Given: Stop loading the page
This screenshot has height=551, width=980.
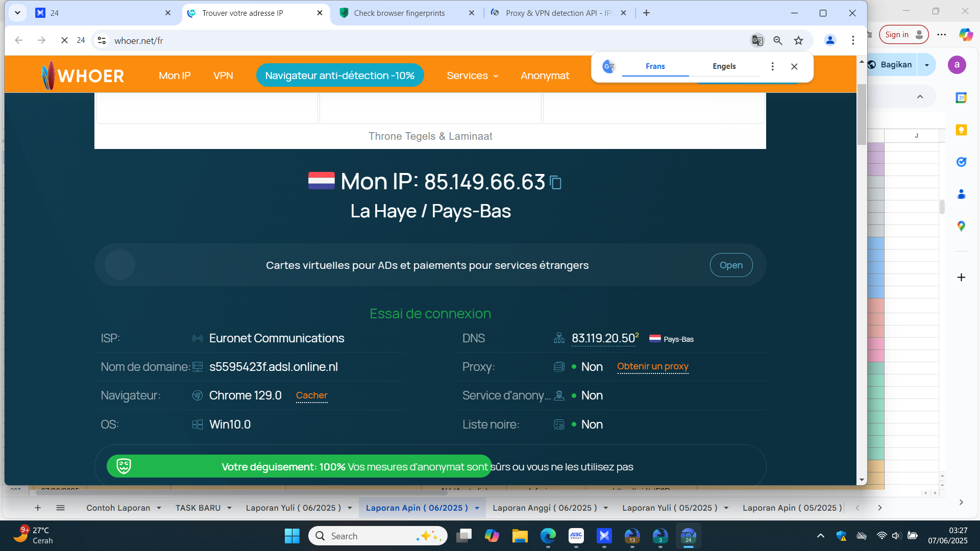Looking at the screenshot, I should click(64, 40).
